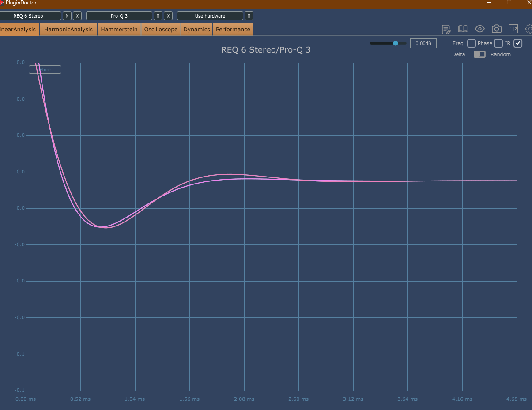Click the 0.00dB level input field
Image resolution: width=532 pixels, height=410 pixels.
(x=423, y=43)
